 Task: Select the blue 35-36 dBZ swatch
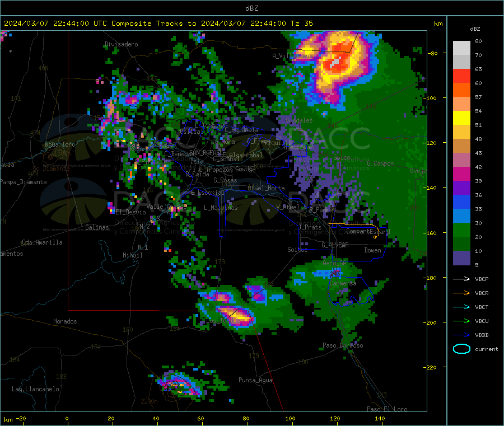tap(461, 202)
